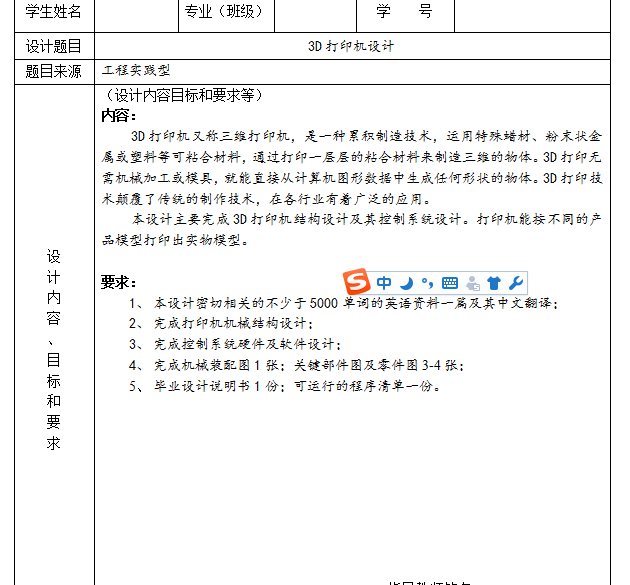Click the line 品模型打印出实物模型。

pyautogui.click(x=175, y=240)
